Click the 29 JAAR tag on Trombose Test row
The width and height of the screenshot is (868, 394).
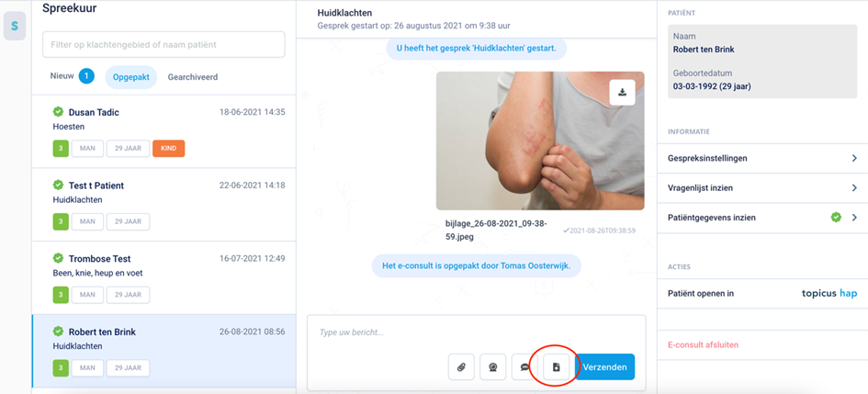[128, 295]
